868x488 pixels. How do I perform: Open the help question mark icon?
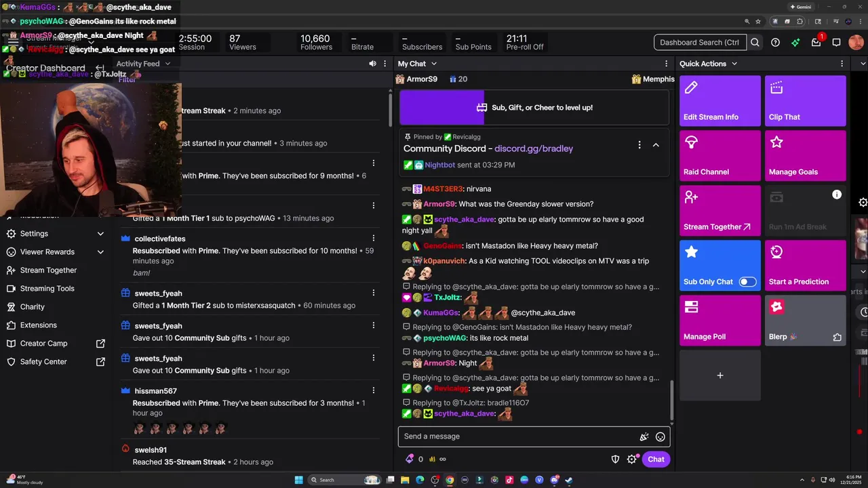coord(775,42)
